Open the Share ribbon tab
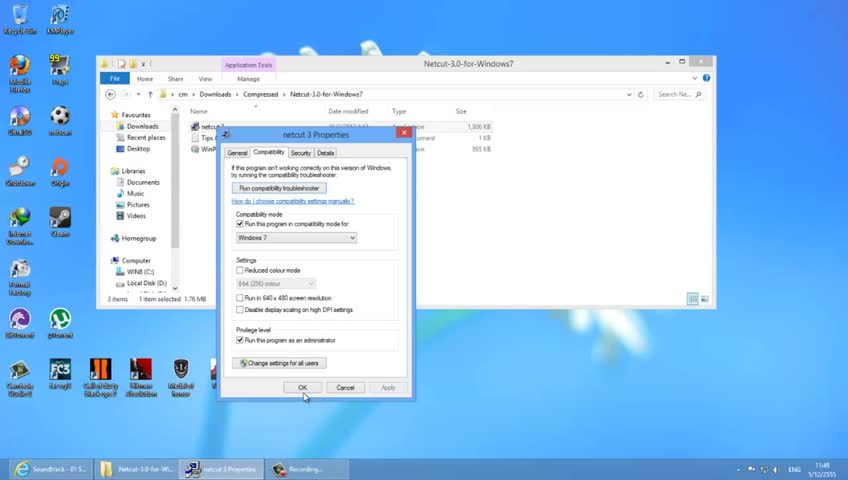 [x=175, y=79]
